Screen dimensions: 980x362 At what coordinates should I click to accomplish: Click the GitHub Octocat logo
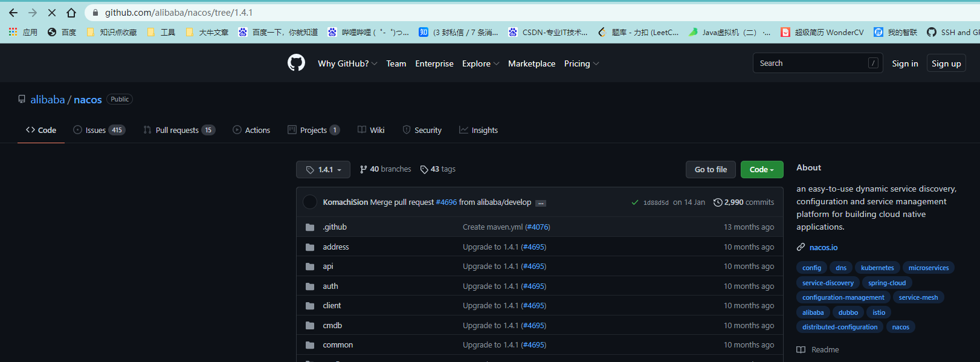click(296, 63)
